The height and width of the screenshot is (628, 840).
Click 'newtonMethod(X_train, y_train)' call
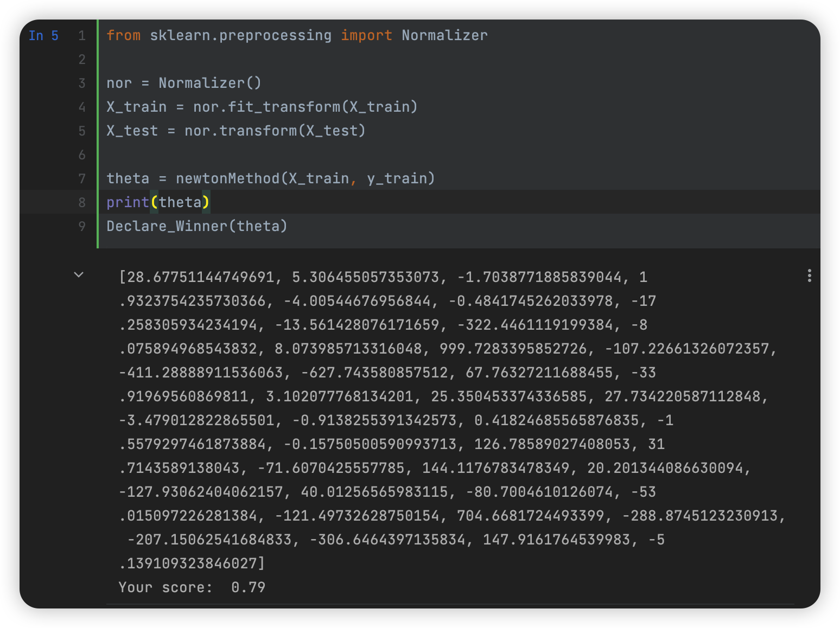[x=306, y=178]
